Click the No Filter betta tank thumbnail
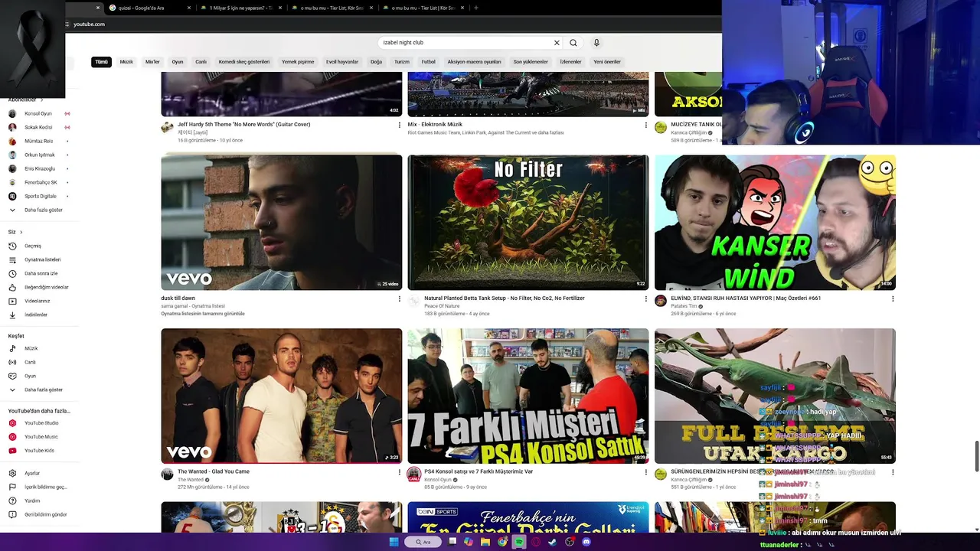This screenshot has height=551, width=980. coord(528,223)
